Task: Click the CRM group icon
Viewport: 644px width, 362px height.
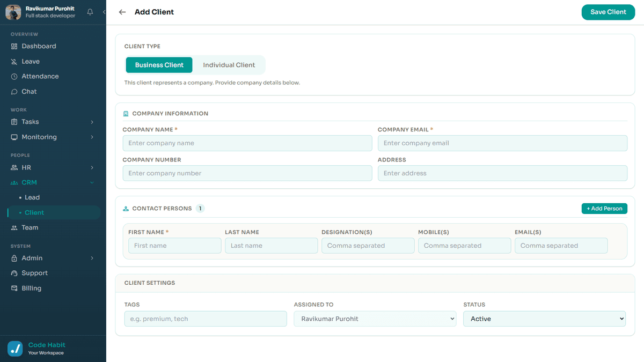Action: pos(14,183)
